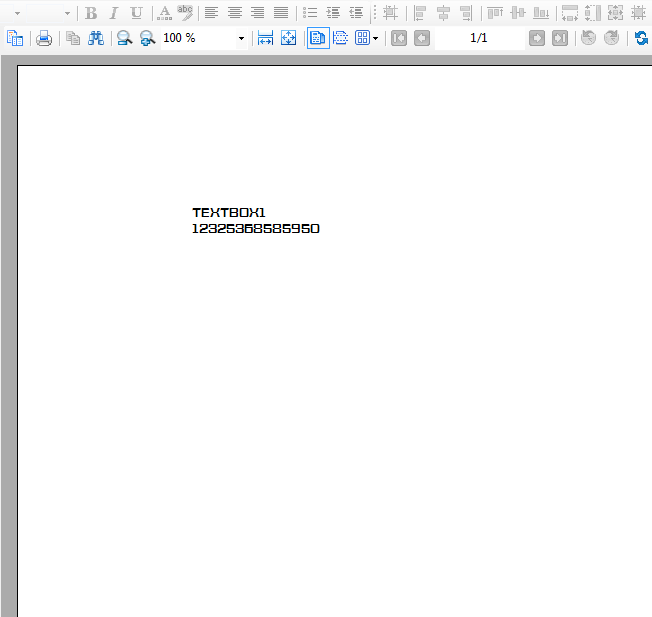This screenshot has height=617, width=652.
Task: Go to the next page
Action: pyautogui.click(x=537, y=38)
